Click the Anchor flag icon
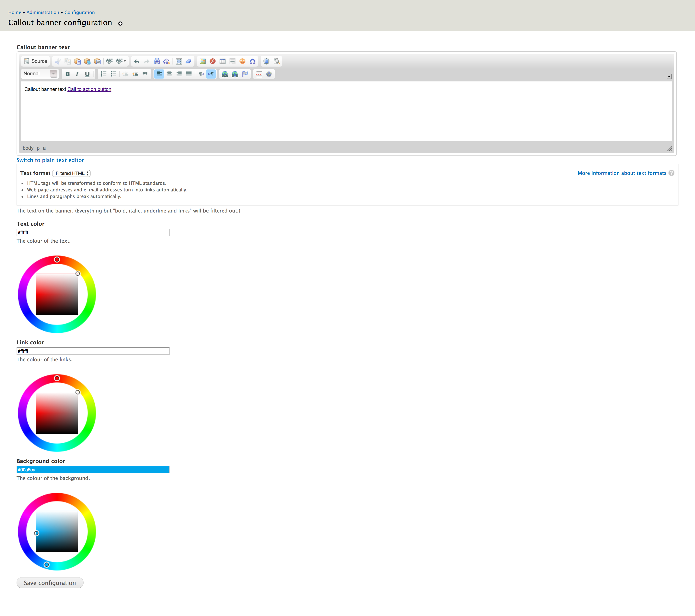695x616 pixels. [245, 74]
